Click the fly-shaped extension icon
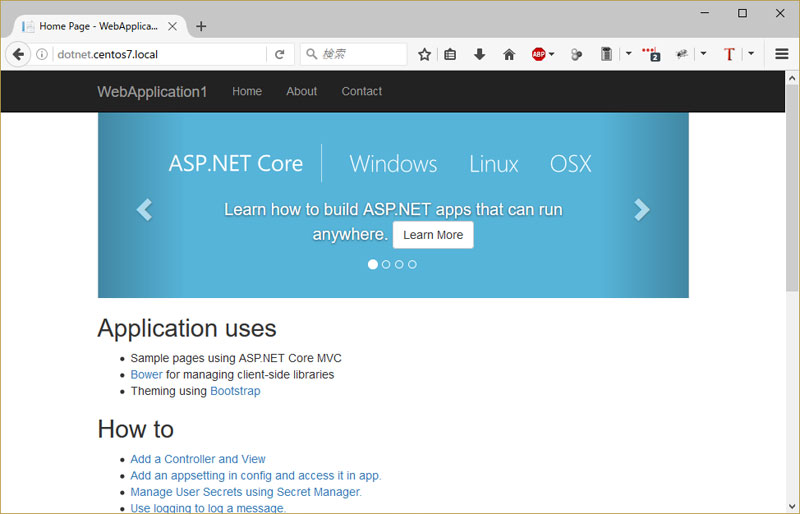 coord(682,54)
